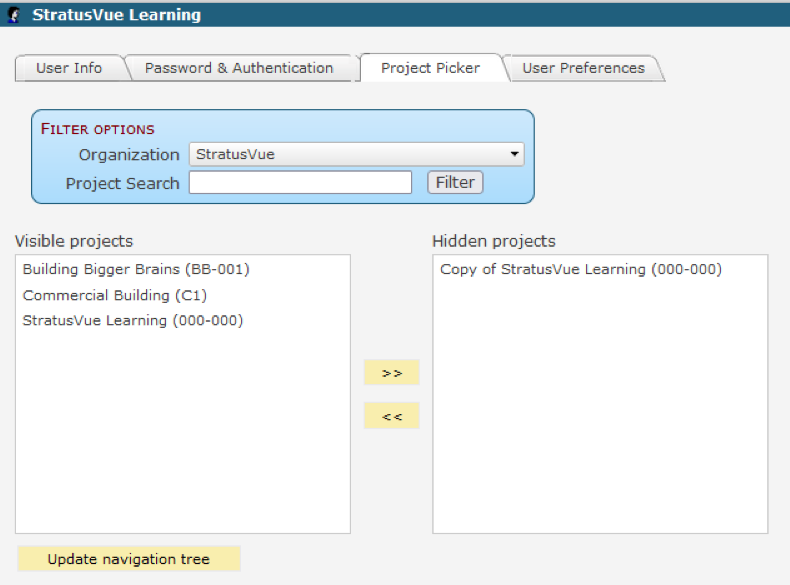Click the Visible projects heading
This screenshot has width=790, height=585.
74,241
